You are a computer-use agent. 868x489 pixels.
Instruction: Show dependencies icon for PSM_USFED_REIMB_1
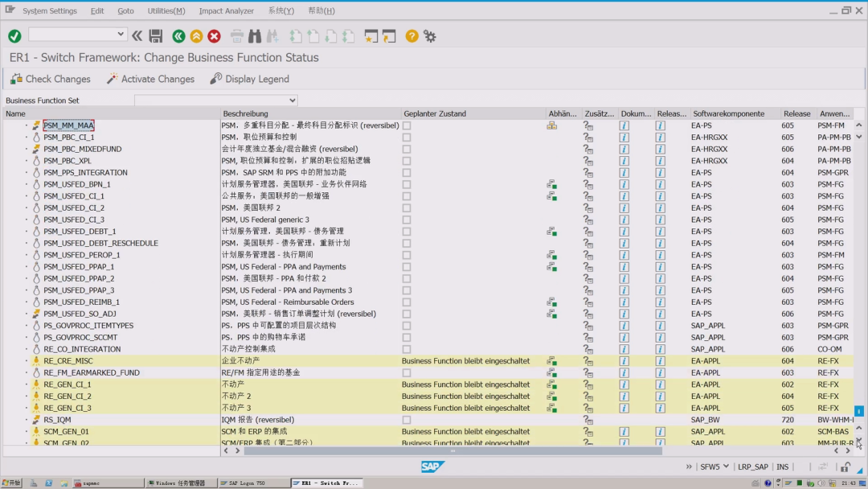pyautogui.click(x=552, y=302)
